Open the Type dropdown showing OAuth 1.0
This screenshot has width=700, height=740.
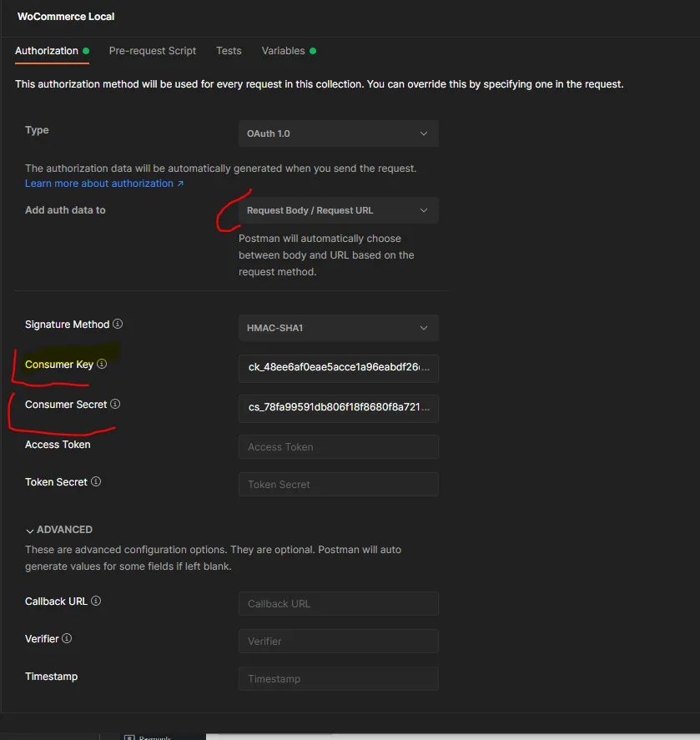339,133
